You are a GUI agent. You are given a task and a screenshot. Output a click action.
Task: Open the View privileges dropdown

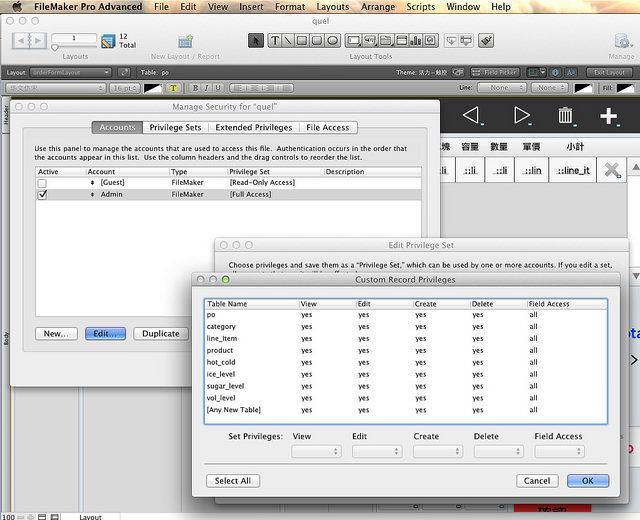[x=316, y=451]
